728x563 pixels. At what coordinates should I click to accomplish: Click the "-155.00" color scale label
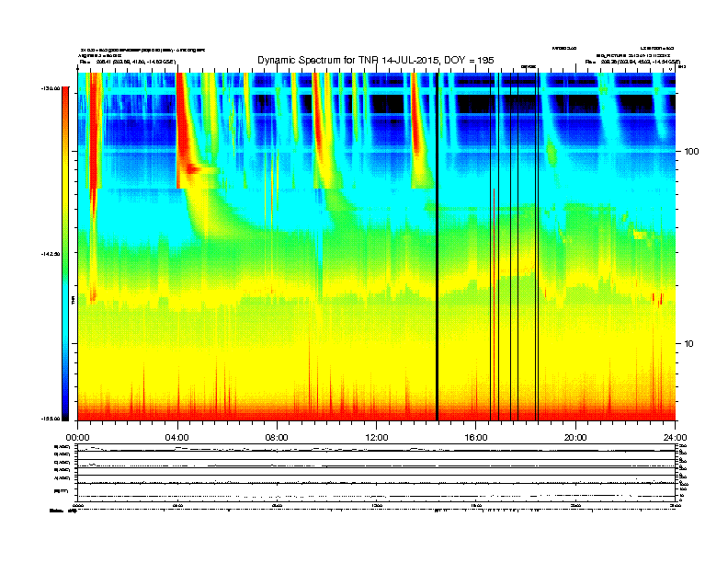click(51, 419)
